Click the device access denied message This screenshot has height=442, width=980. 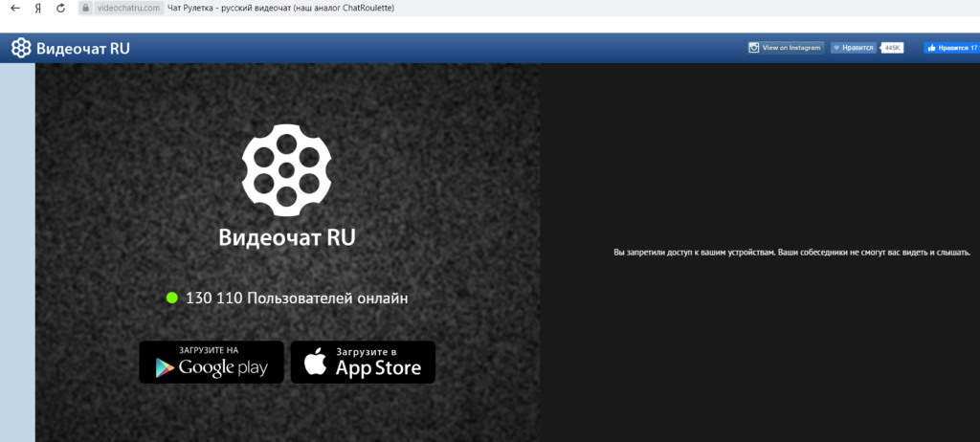coord(791,253)
